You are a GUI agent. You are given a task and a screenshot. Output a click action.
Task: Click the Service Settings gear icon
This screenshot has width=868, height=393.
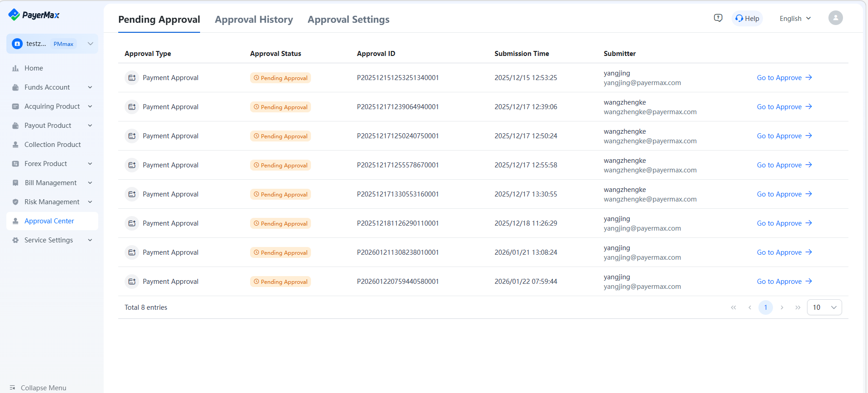point(15,240)
